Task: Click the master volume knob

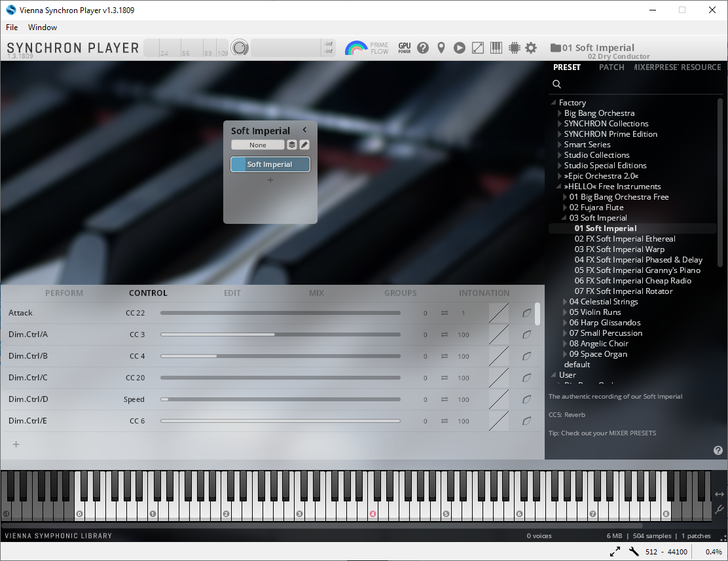Action: (x=240, y=48)
